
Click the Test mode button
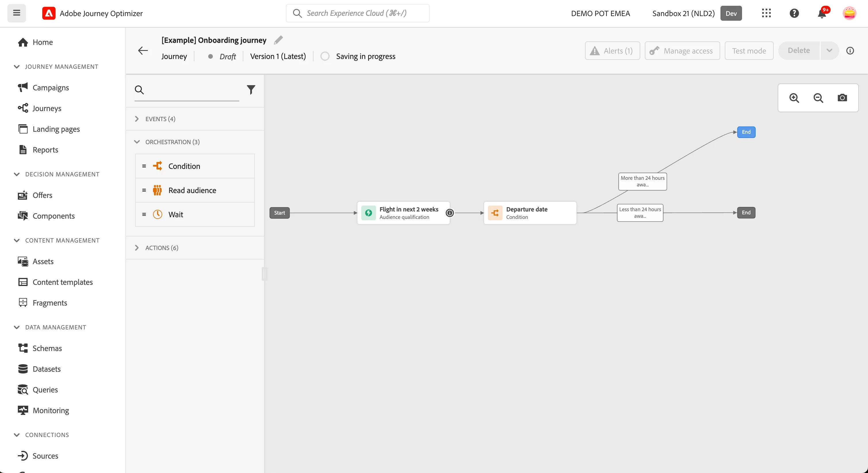pyautogui.click(x=749, y=51)
